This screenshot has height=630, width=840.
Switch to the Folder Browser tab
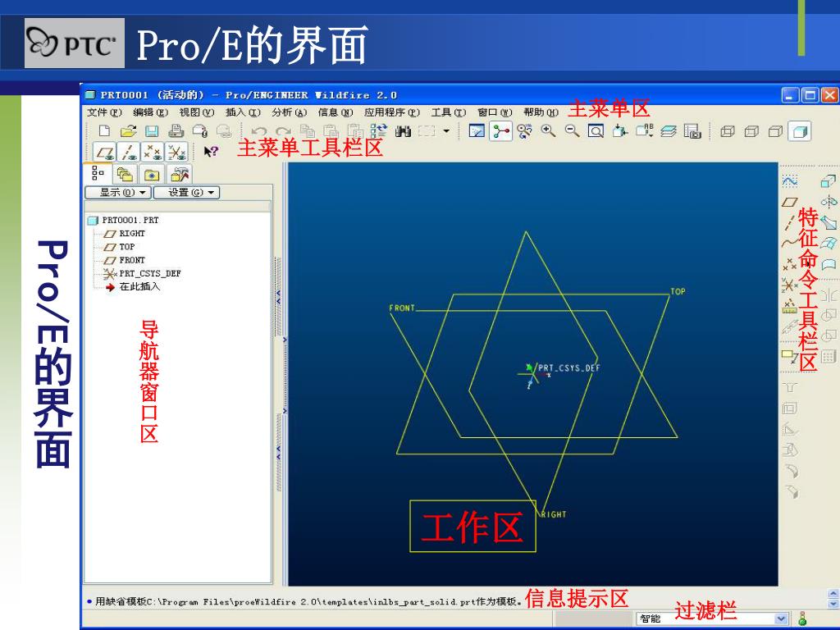125,175
